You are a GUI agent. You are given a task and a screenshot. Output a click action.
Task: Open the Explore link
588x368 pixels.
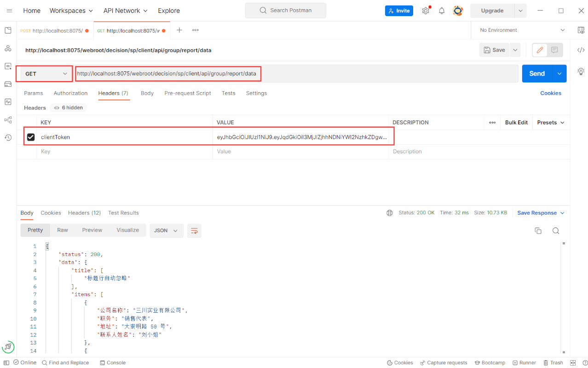tap(169, 11)
